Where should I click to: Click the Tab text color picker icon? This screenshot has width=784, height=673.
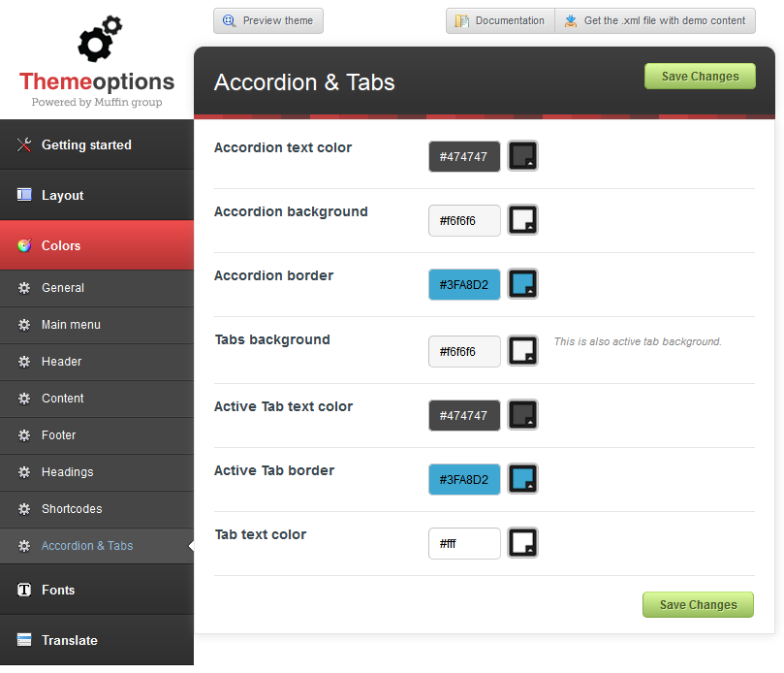click(523, 543)
